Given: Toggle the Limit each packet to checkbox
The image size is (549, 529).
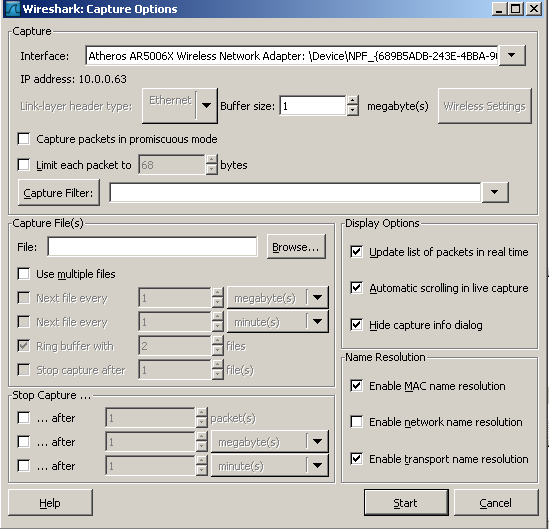Looking at the screenshot, I should pyautogui.click(x=23, y=165).
